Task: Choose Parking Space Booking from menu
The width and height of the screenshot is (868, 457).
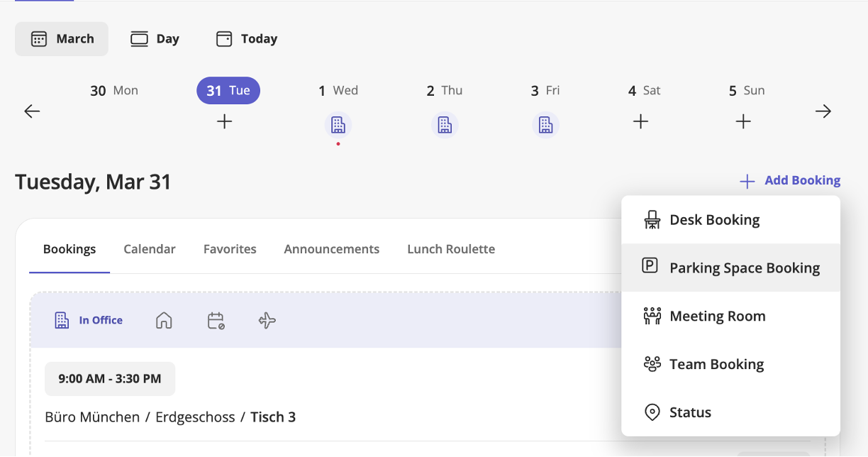Action: (x=730, y=268)
